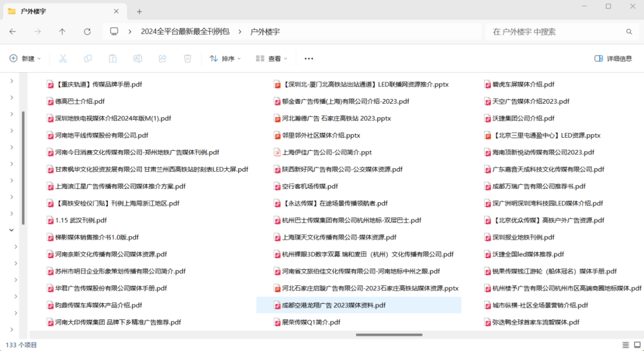
Task: Expand the chevron after 2024全平台最新最全刊例包
Action: point(240,32)
